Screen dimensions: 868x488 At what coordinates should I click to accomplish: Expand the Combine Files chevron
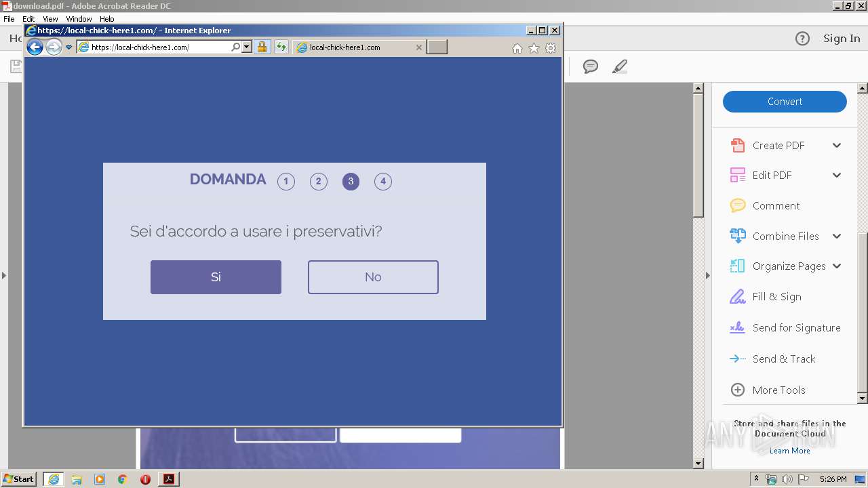pos(837,236)
